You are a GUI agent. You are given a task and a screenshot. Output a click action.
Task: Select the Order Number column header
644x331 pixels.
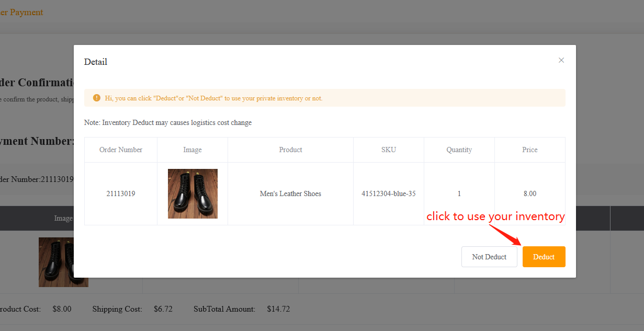[x=121, y=150]
